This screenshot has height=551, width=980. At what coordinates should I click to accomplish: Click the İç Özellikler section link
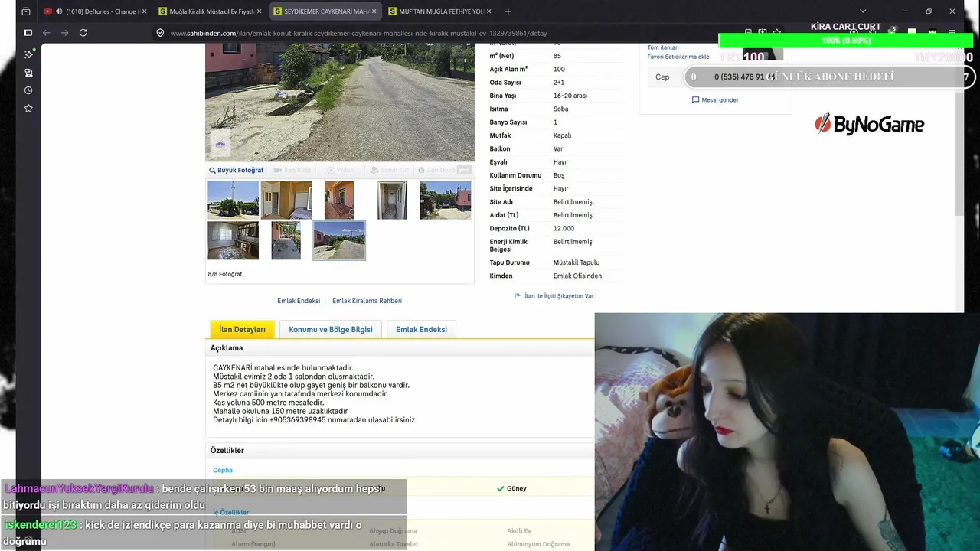pyautogui.click(x=231, y=512)
